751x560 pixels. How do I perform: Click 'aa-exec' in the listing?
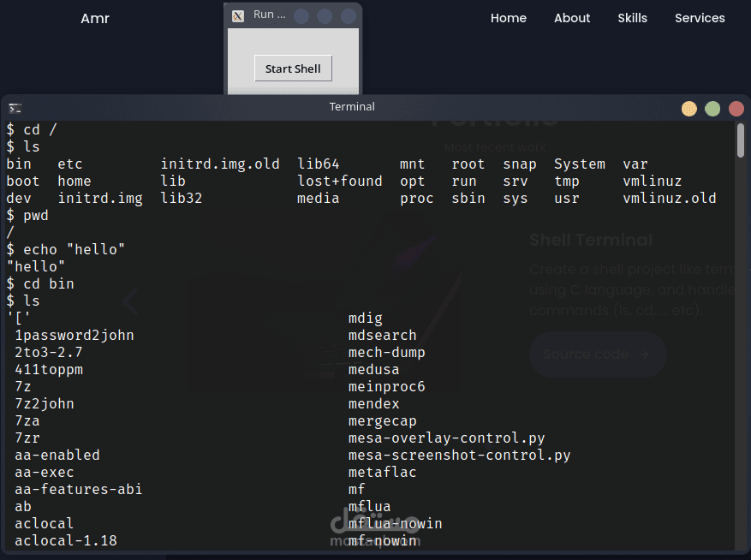pos(44,473)
